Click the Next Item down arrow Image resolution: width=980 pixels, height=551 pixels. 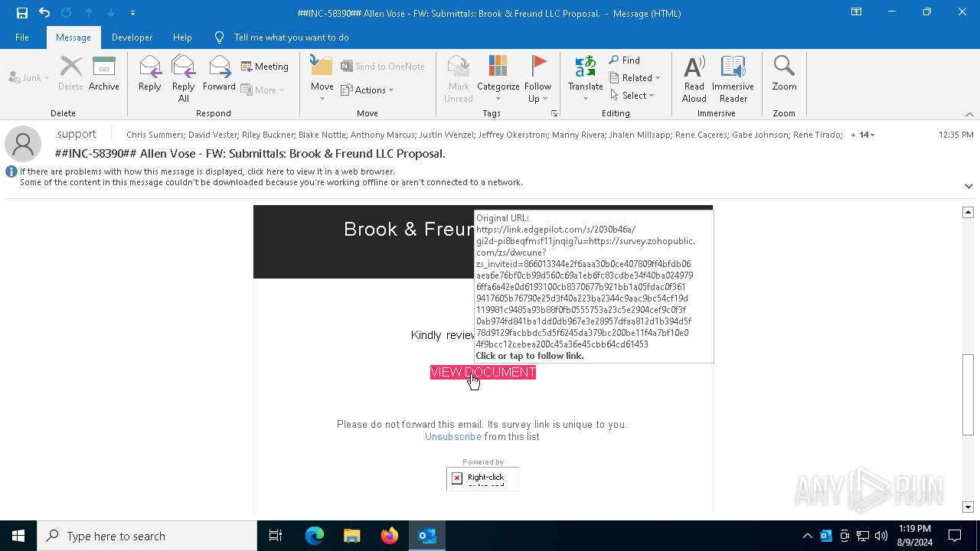pyautogui.click(x=111, y=13)
